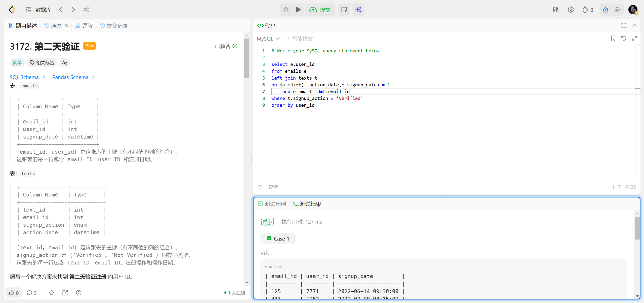644x303 pixels.
Task: Toggle the translation language button
Action: [64, 62]
